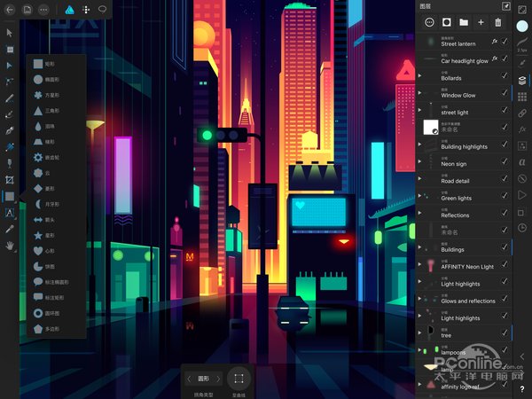The height and width of the screenshot is (399, 532).
Task: Open the stroke width studio
Action: [x=522, y=44]
